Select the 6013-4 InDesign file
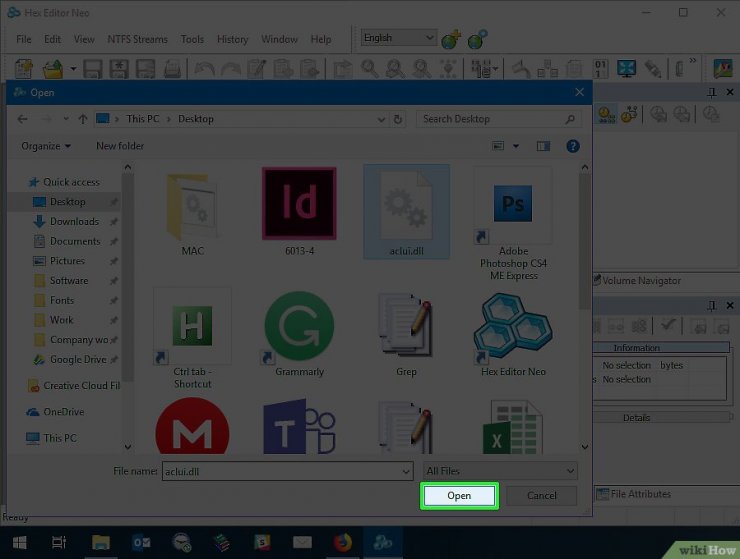 299,211
